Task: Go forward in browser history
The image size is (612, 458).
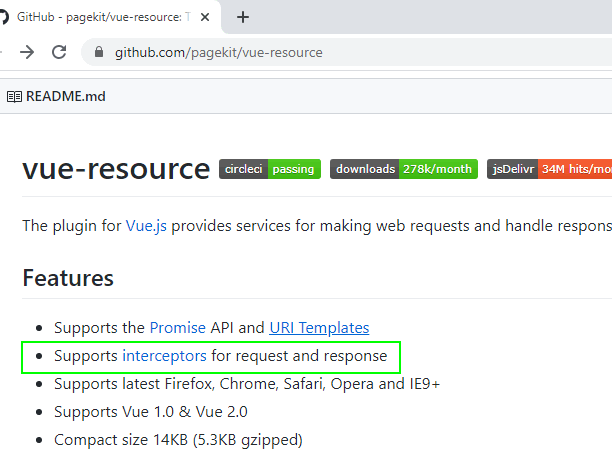Action: click(x=27, y=52)
